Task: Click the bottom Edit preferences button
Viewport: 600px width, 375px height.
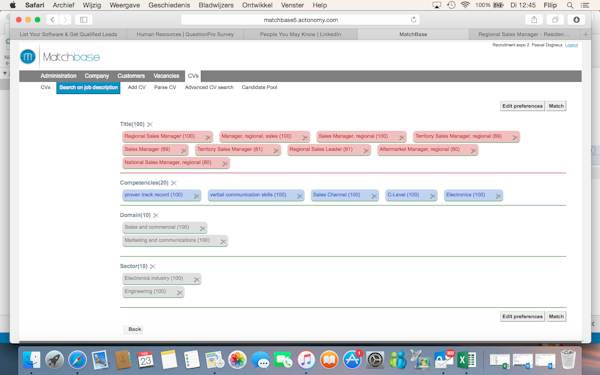Action: 522,316
